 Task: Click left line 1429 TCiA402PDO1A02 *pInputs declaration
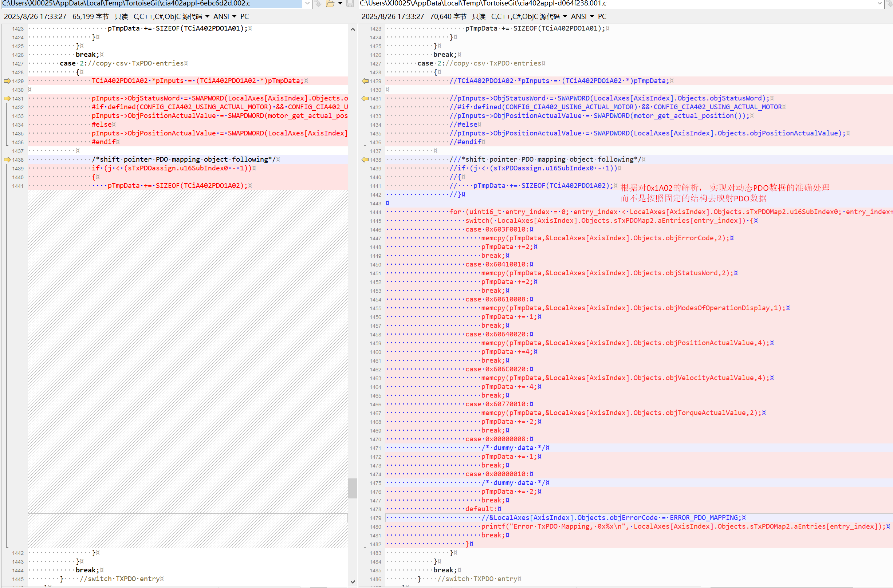click(x=198, y=81)
